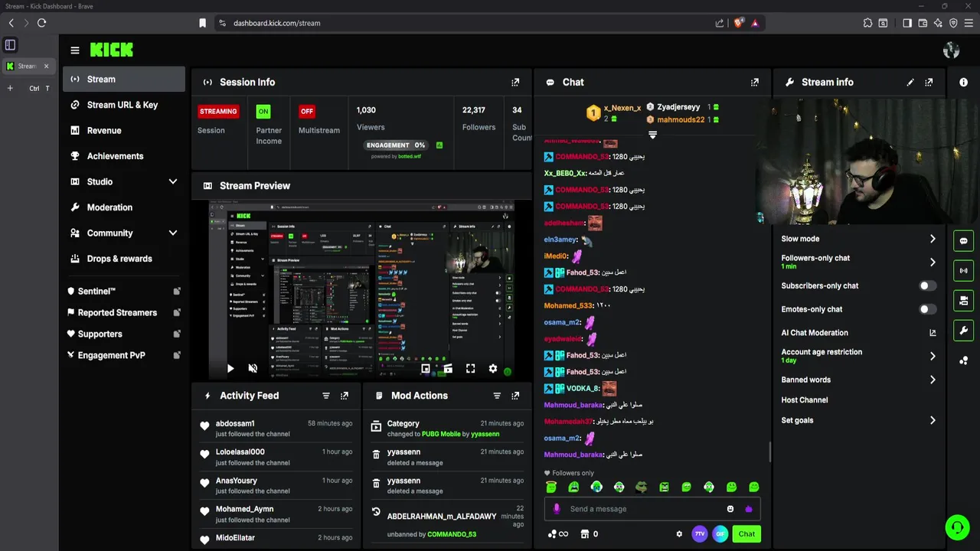Click Host Channel option

pos(805,400)
